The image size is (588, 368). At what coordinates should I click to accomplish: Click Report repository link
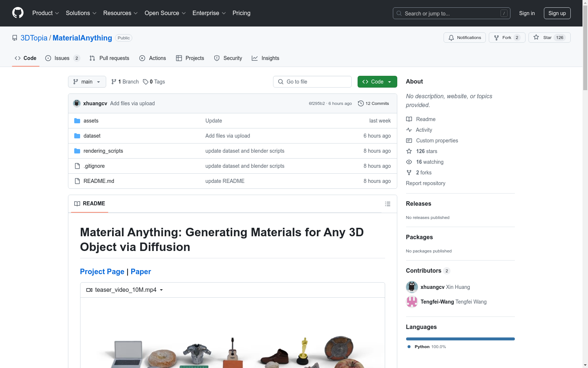point(426,183)
